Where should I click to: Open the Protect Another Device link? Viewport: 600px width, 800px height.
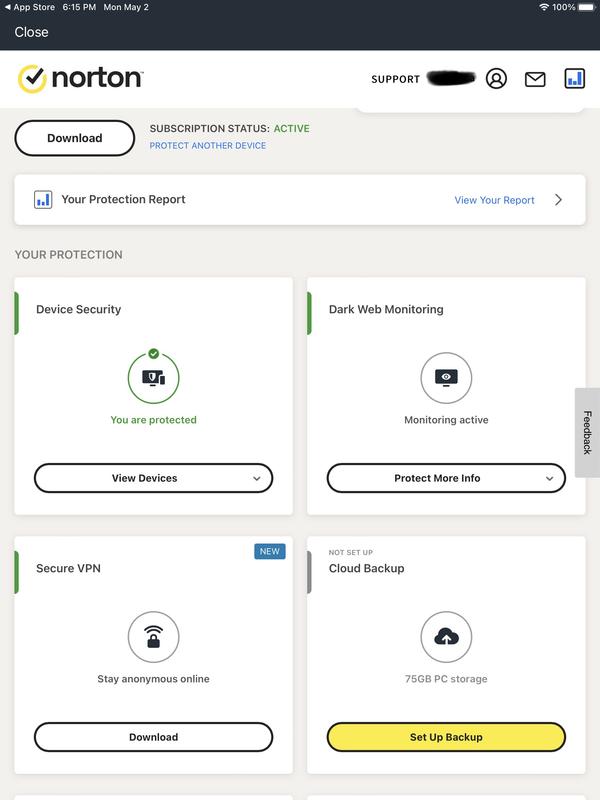(x=208, y=146)
